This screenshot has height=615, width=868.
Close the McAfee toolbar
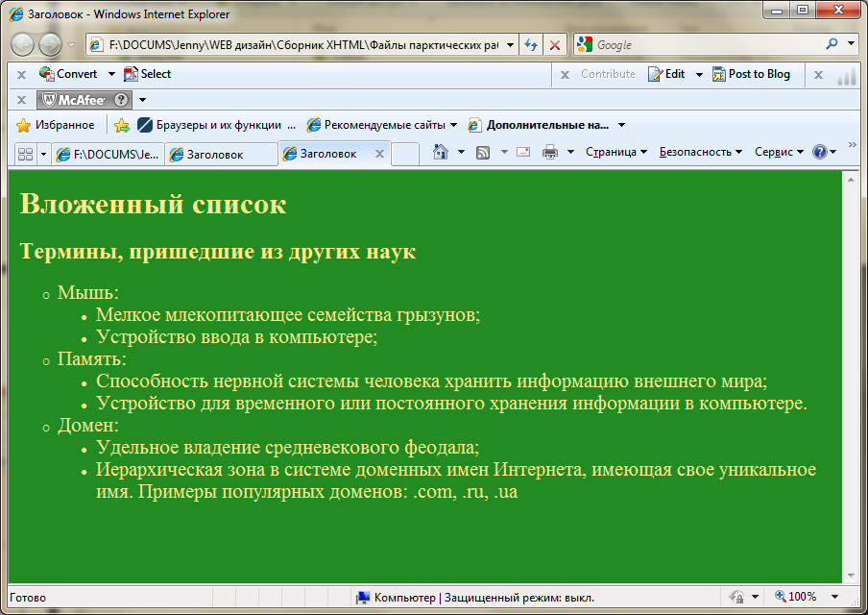click(x=22, y=100)
